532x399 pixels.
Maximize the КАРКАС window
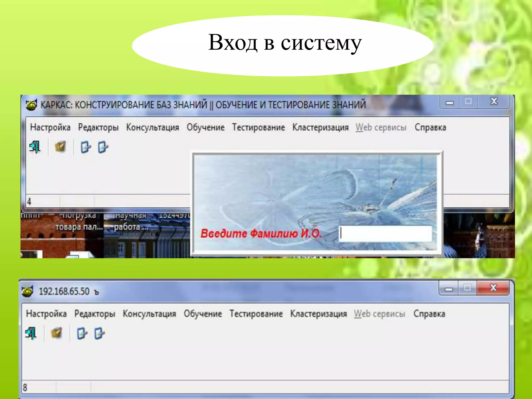[x=468, y=101]
